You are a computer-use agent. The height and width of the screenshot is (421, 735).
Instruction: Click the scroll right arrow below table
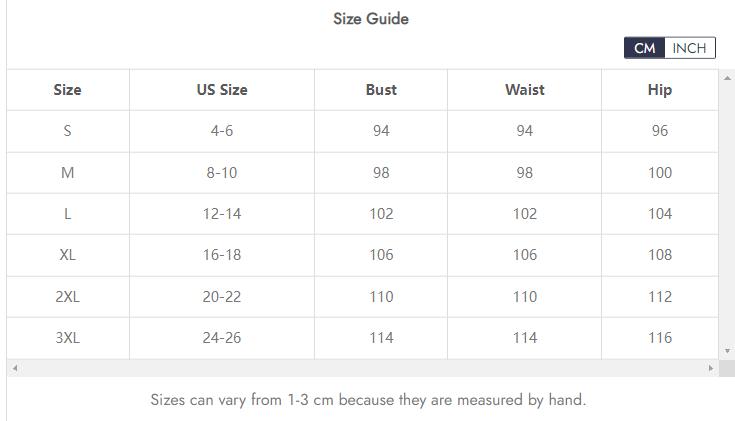pos(711,368)
